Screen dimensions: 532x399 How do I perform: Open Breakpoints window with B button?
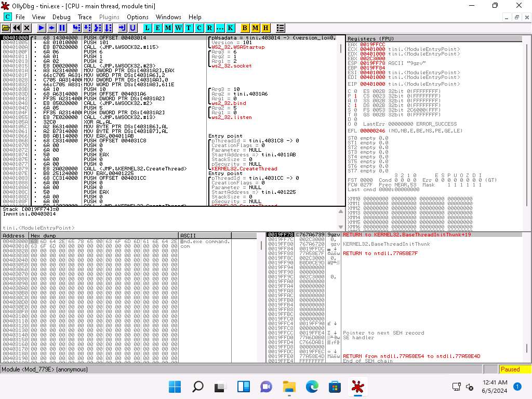point(245,28)
